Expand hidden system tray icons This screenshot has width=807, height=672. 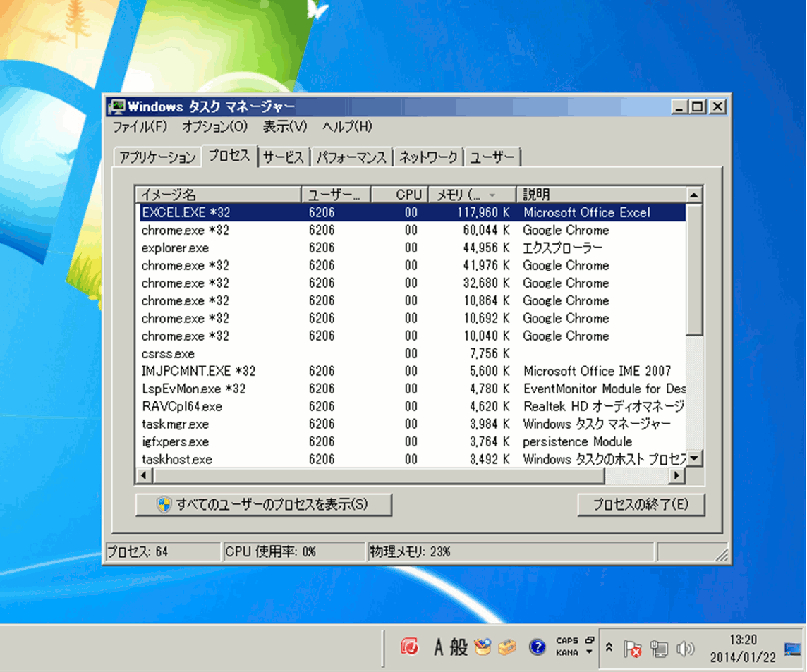609,648
